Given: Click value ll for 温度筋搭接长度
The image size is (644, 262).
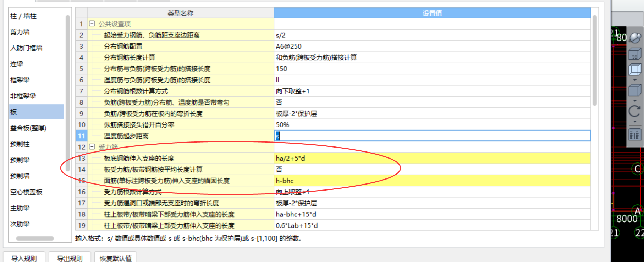Looking at the screenshot, I should (277, 80).
